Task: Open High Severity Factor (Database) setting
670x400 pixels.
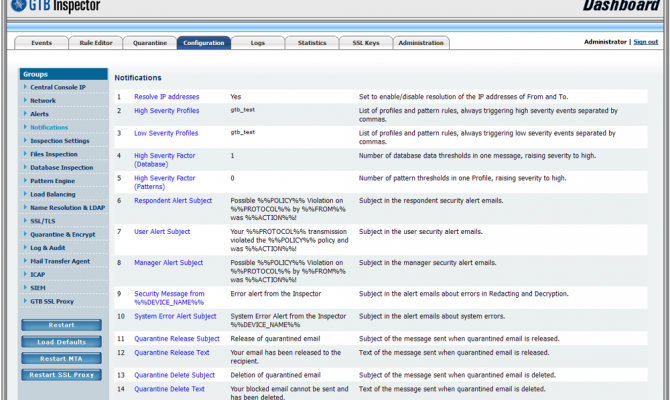Action: tap(165, 160)
